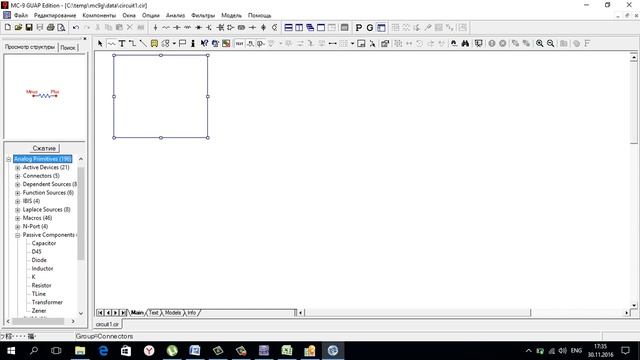Click the P toolbar icon
640x360 pixels.
point(359,27)
